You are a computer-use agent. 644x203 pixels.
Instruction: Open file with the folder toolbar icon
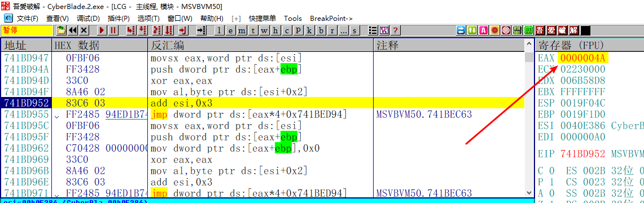click(61, 30)
